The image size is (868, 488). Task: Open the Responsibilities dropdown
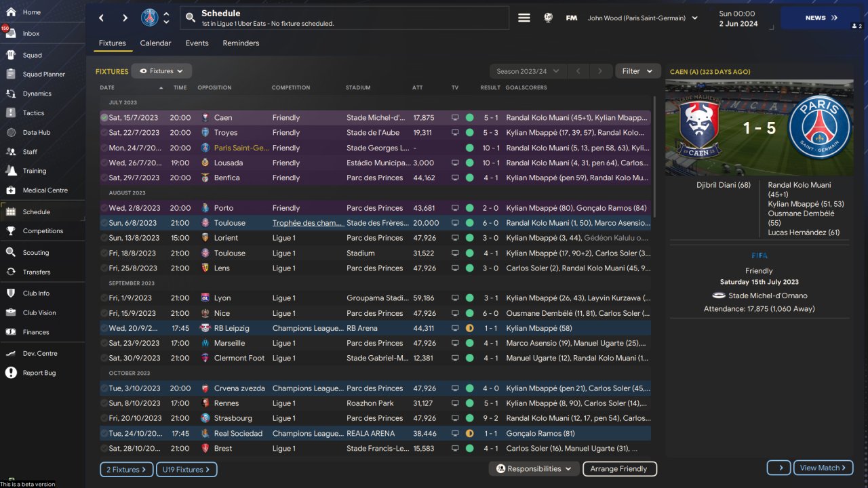tap(533, 468)
